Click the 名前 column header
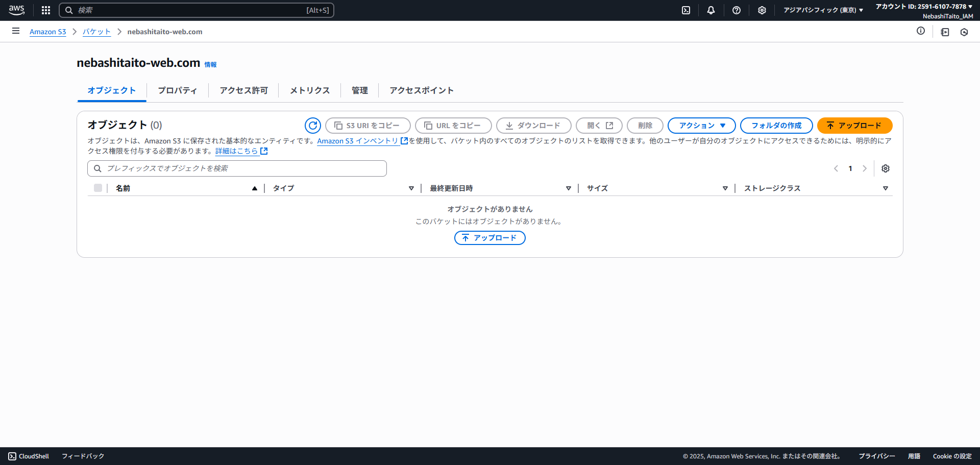The width and height of the screenshot is (980, 465). point(123,188)
